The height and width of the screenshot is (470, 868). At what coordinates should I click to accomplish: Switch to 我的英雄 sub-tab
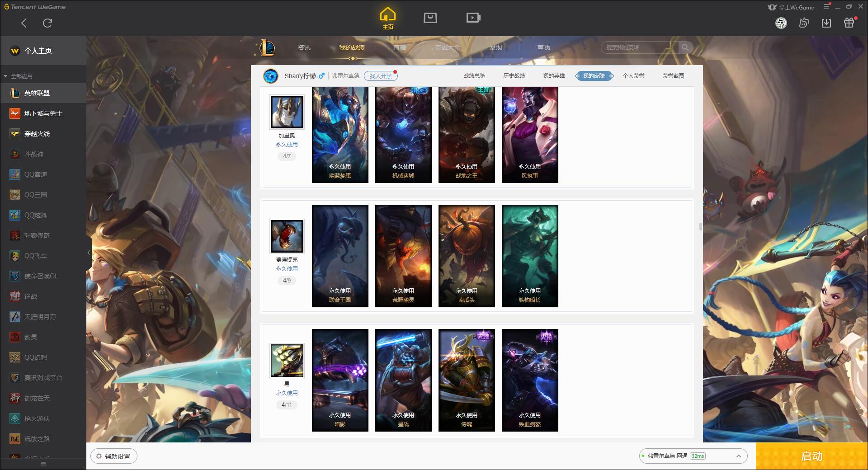tap(554, 76)
